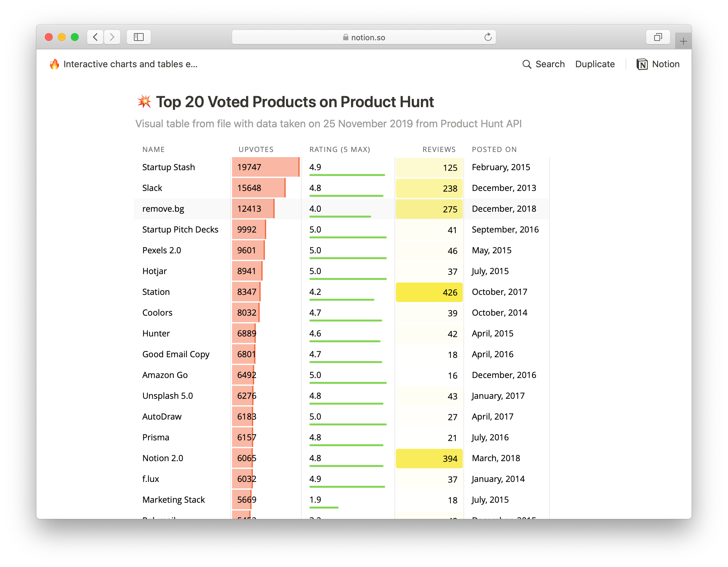Click the Duplicate button
The width and height of the screenshot is (728, 567).
pos(595,64)
